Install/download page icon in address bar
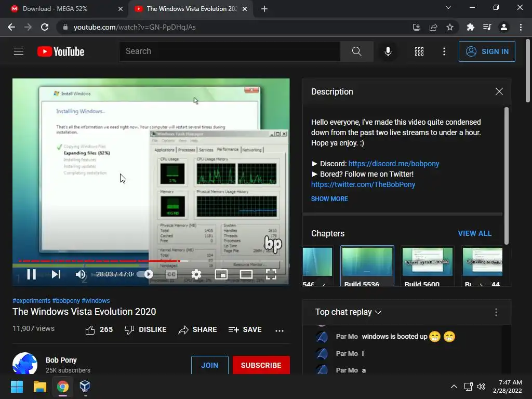 click(416, 27)
